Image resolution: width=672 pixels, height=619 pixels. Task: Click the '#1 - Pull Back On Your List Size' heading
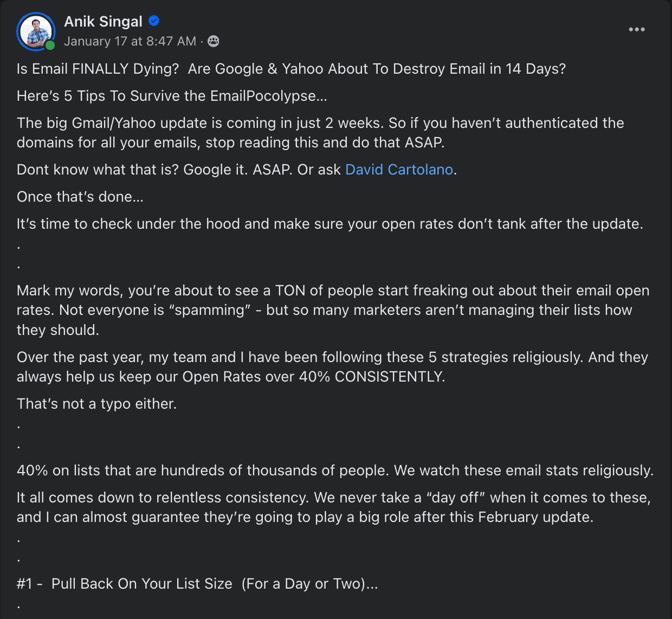click(197, 584)
